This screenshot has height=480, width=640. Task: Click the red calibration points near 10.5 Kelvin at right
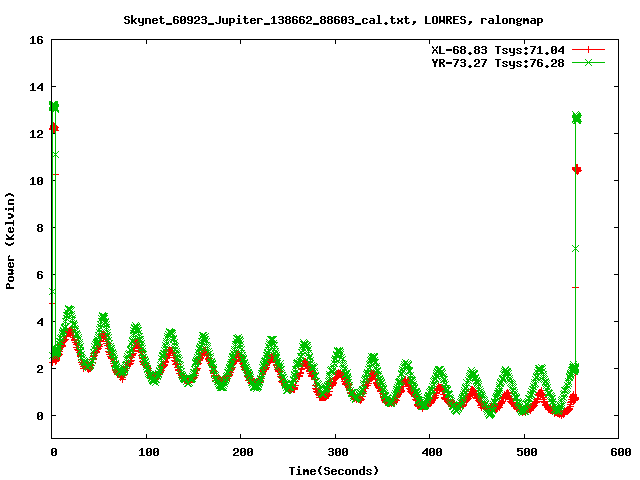576,169
